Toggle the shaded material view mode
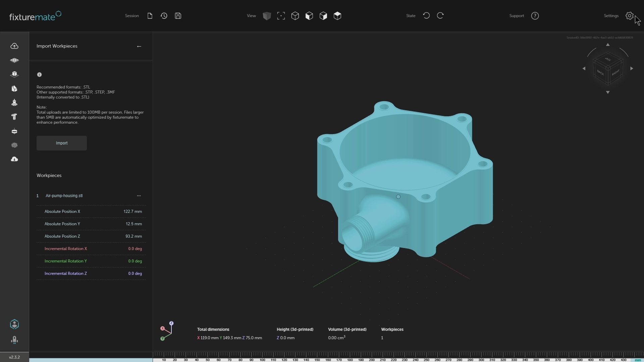Image resolution: width=644 pixels, height=362 pixels. point(267,16)
